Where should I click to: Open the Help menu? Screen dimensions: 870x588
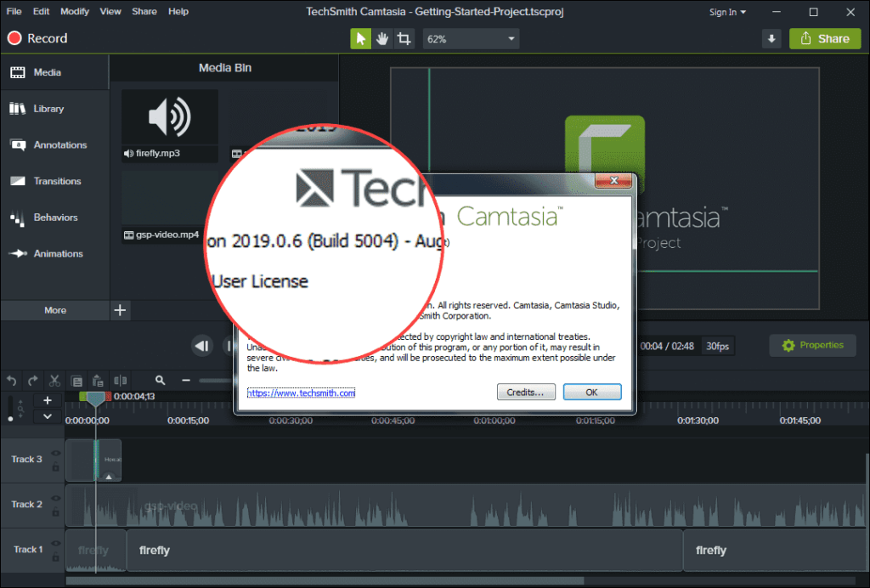pos(178,11)
